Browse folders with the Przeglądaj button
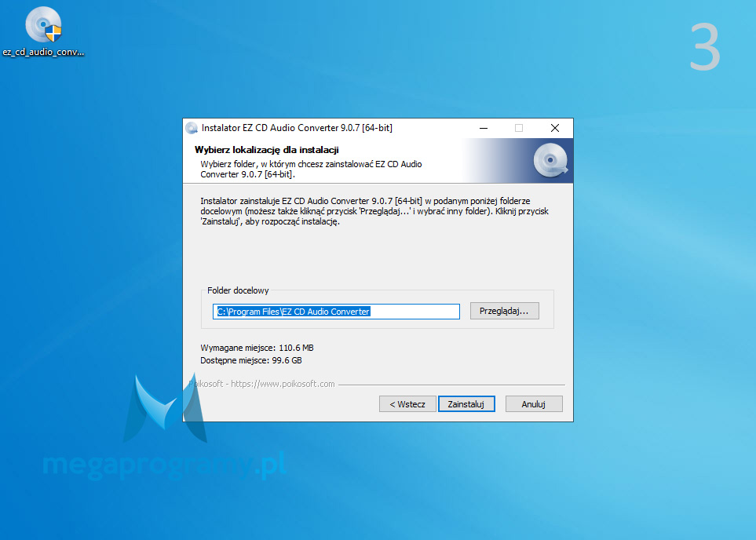This screenshot has height=540, width=756. (x=504, y=311)
